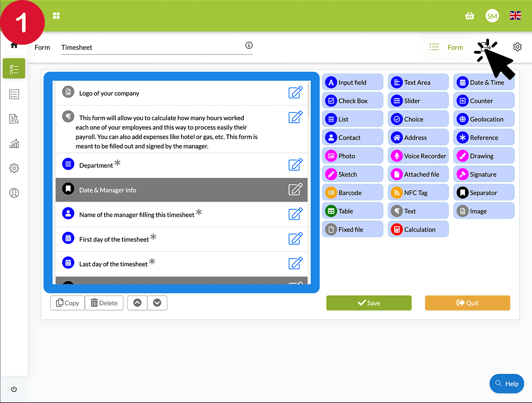Edit the Logo of your company field

(x=296, y=93)
